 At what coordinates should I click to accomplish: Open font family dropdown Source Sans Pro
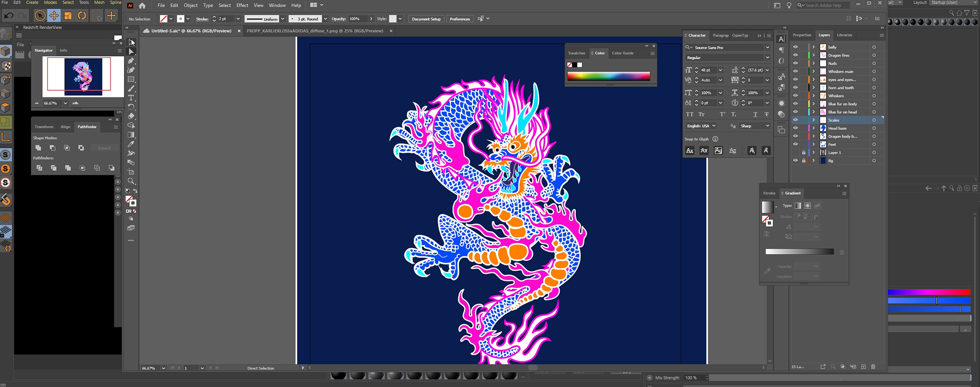767,47
